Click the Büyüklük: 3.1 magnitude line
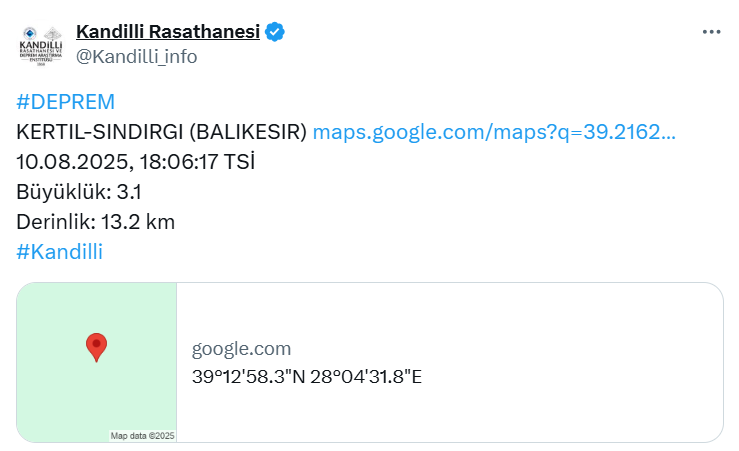The width and height of the screenshot is (739, 451). [79, 191]
